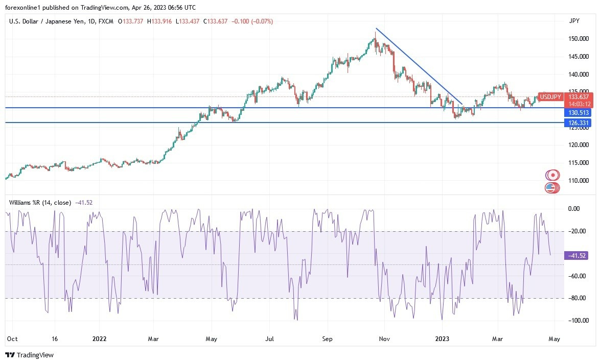Click the TradingView logo at bottom left

coord(30,355)
